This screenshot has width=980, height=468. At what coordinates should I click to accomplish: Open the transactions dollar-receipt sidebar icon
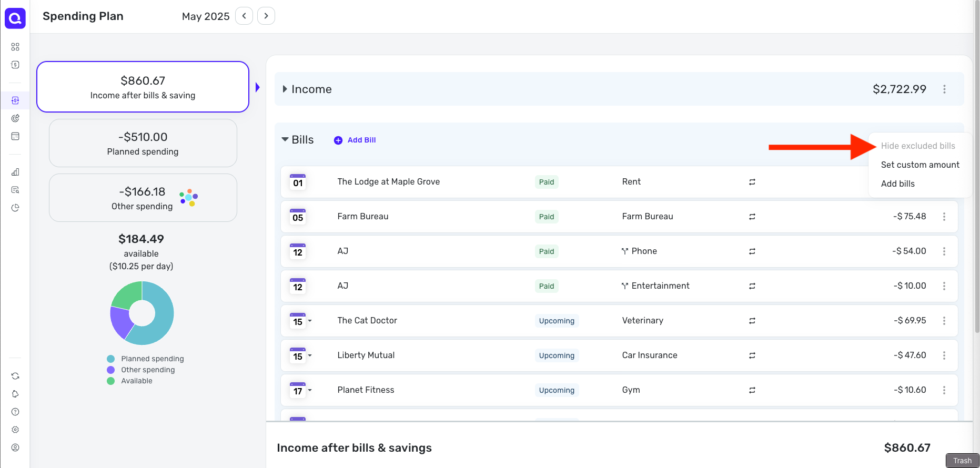(x=15, y=65)
